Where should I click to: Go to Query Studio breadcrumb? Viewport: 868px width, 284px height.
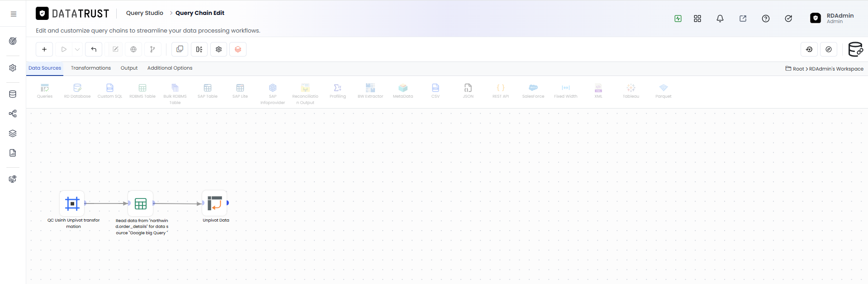[145, 13]
